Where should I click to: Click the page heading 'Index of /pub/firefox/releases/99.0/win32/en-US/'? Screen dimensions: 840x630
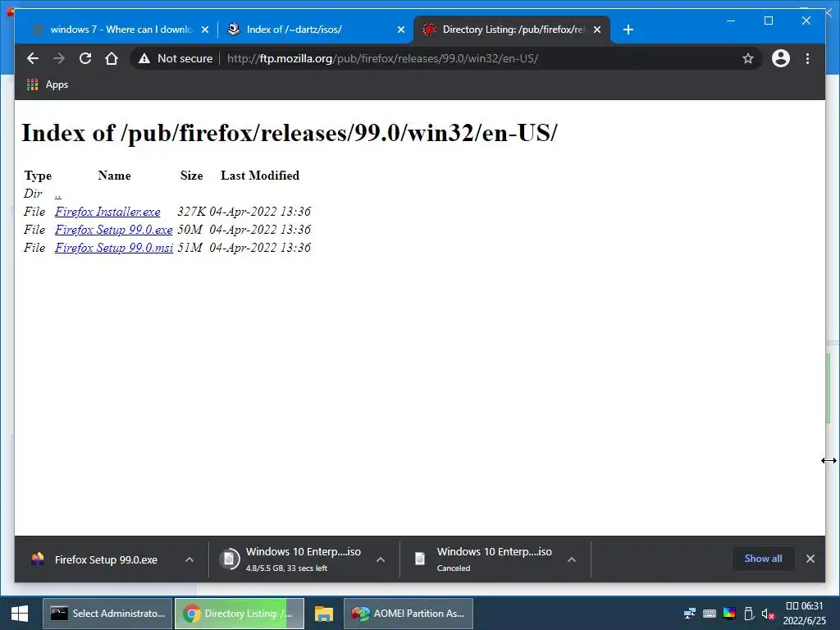[290, 133]
